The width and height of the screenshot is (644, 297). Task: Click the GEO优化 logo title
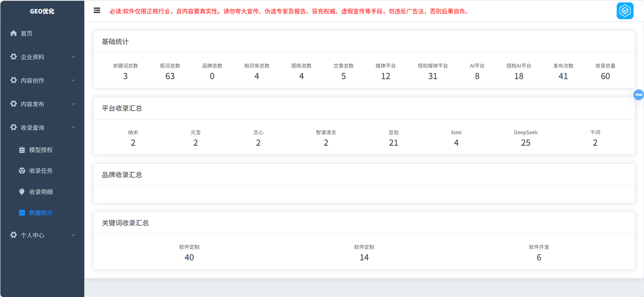42,11
